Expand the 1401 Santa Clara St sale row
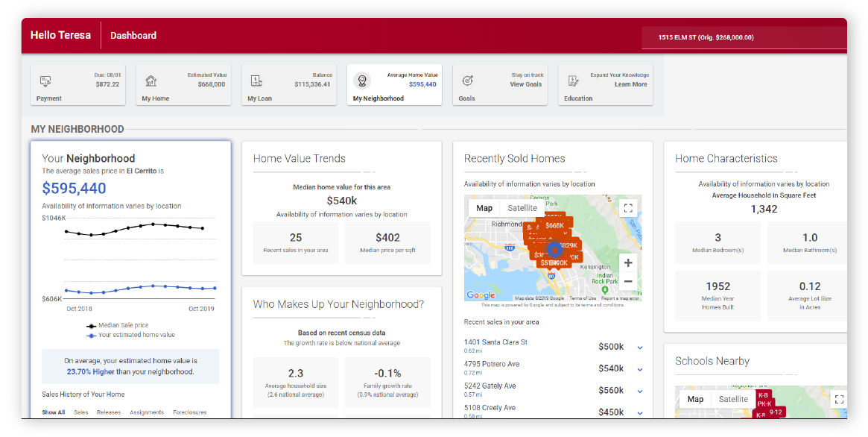The height and width of the screenshot is (437, 868). pos(640,348)
